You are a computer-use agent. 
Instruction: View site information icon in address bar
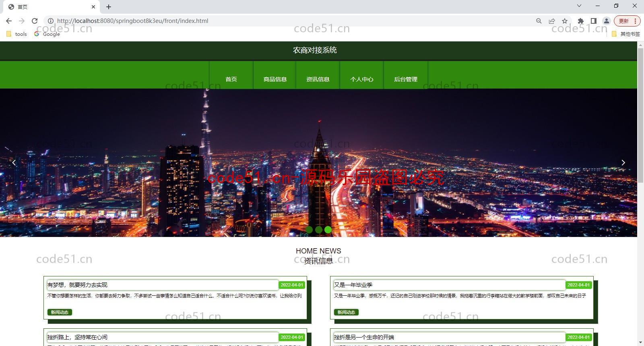click(51, 21)
